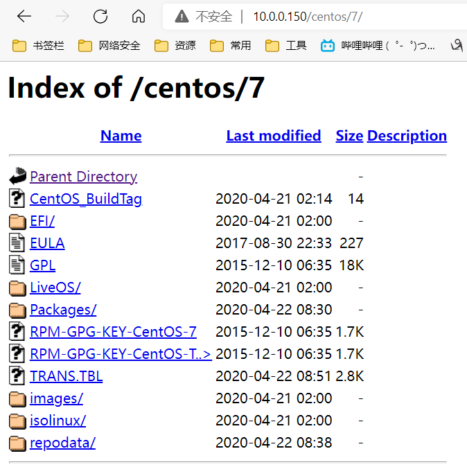Click the partially visible bookmark icon after 哔哩哔哩

click(x=457, y=46)
